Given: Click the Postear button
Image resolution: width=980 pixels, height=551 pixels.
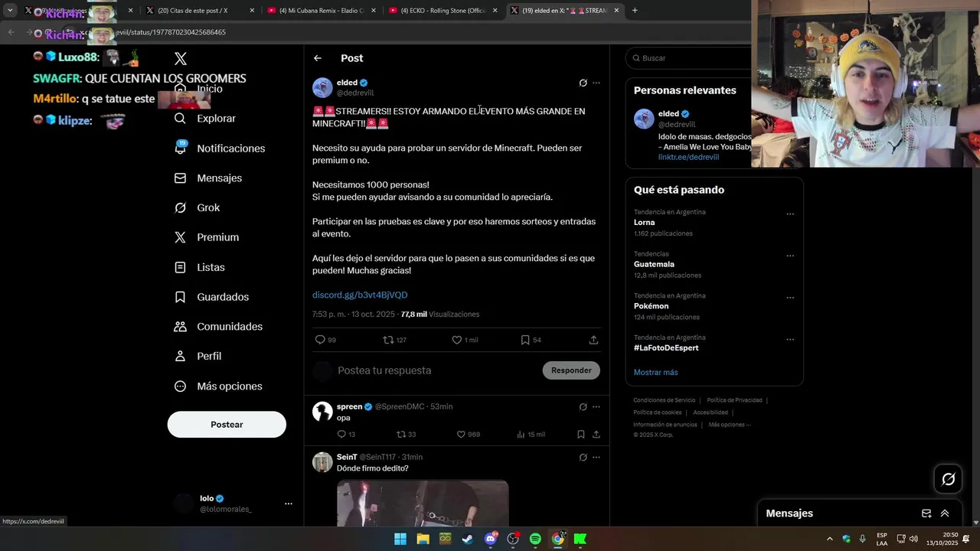Looking at the screenshot, I should coord(227,425).
